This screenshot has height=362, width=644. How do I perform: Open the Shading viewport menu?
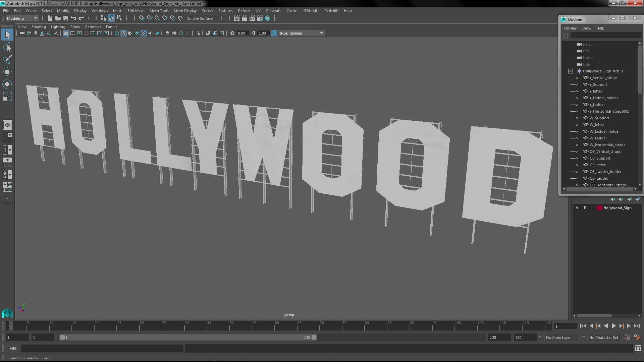click(x=39, y=27)
